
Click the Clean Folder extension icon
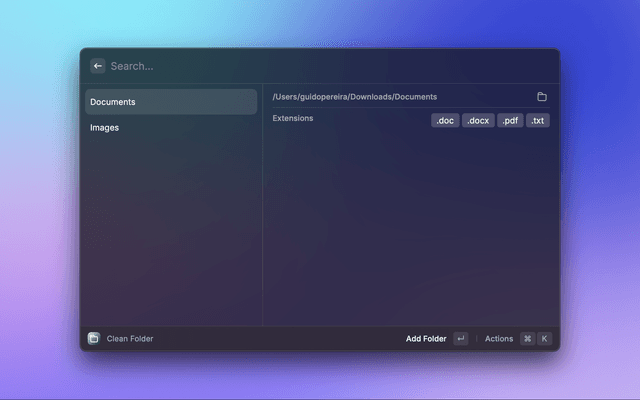pos(94,339)
